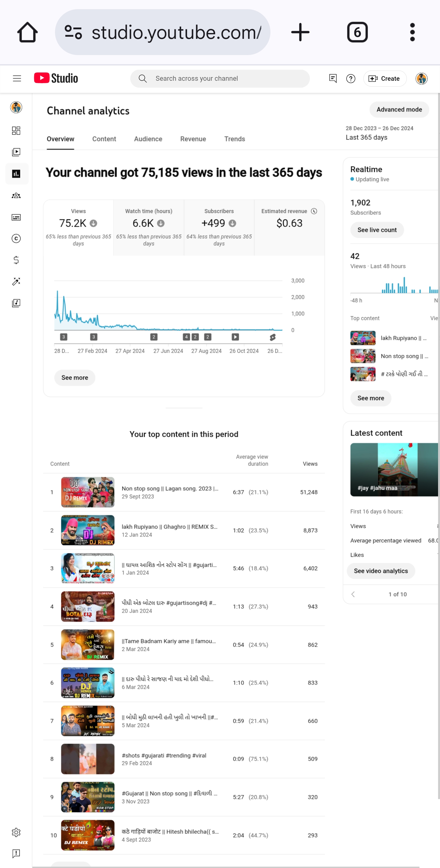Open #Gujarat Non stop song video title
The height and width of the screenshot is (868, 440).
pos(169,794)
